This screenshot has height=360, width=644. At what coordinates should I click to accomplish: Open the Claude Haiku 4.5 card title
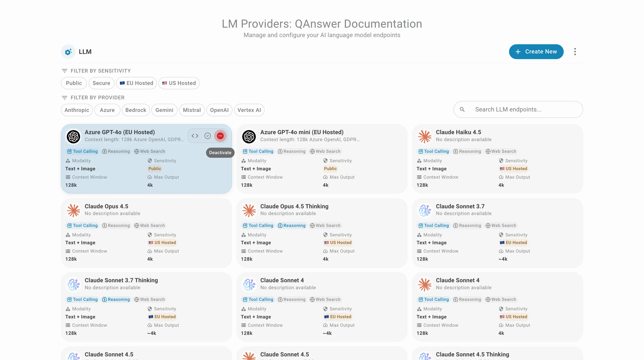[x=458, y=132]
